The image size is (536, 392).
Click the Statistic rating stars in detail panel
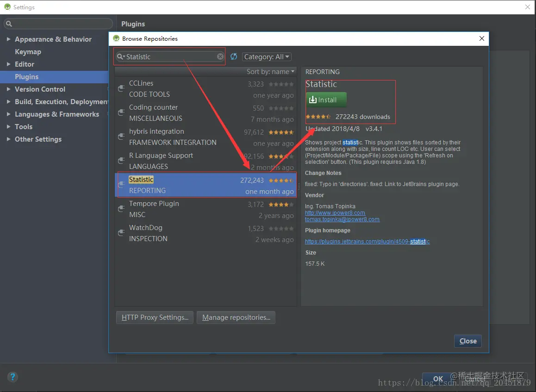tap(318, 117)
